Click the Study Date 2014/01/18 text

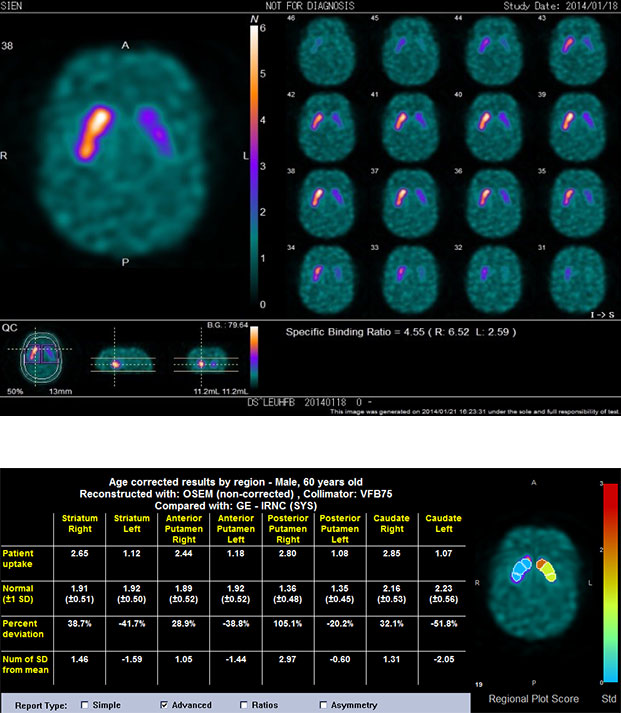click(560, 6)
